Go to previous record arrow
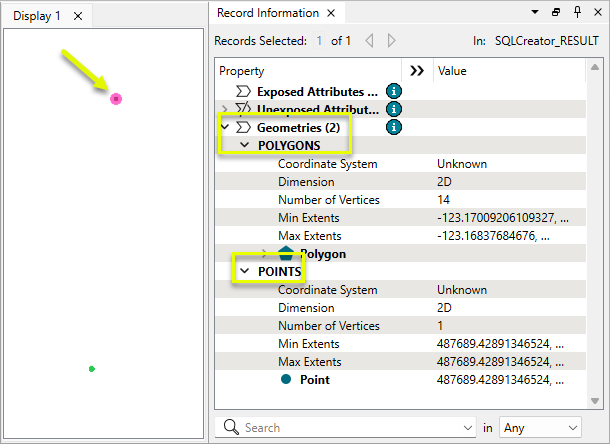The width and height of the screenshot is (610, 444). click(369, 41)
